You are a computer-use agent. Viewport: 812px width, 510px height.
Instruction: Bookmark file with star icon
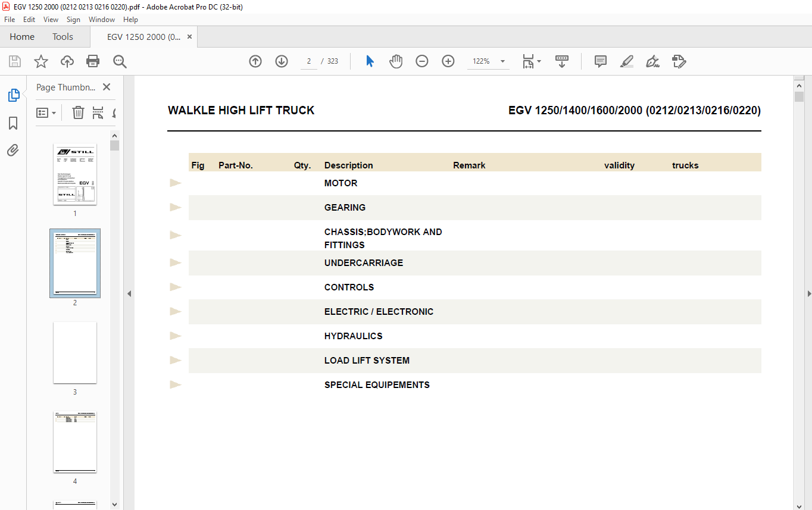coord(40,61)
